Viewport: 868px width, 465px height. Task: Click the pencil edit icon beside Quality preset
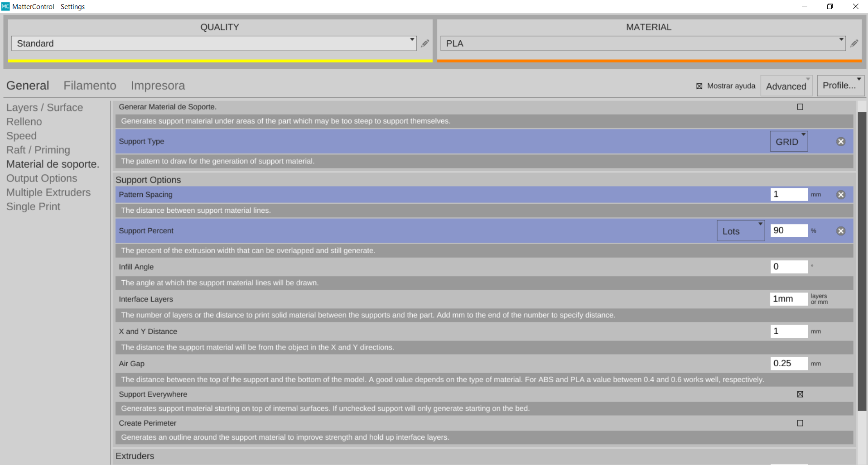pos(425,43)
